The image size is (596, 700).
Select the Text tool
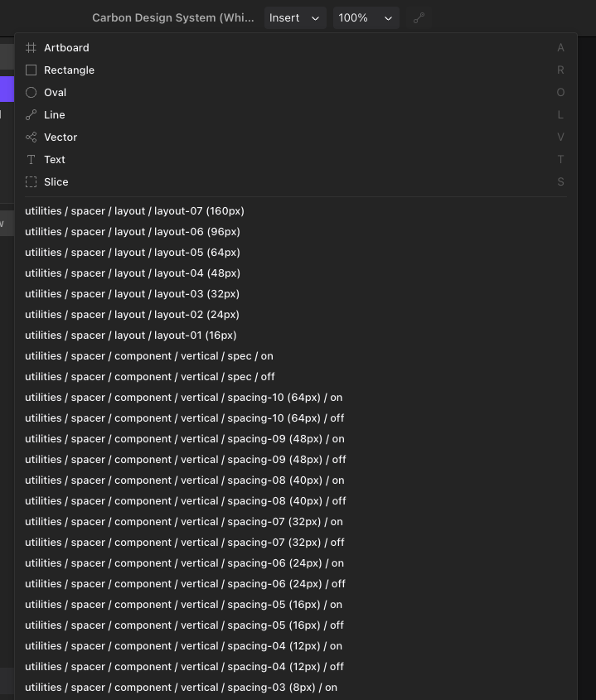[54, 159]
